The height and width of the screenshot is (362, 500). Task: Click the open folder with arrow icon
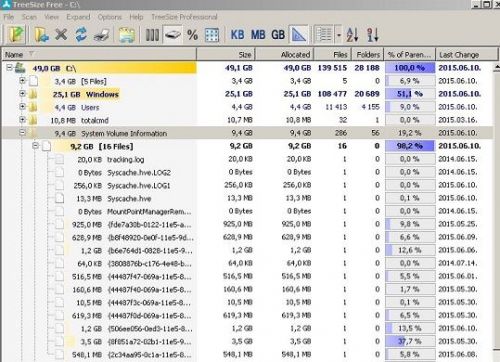point(42,35)
